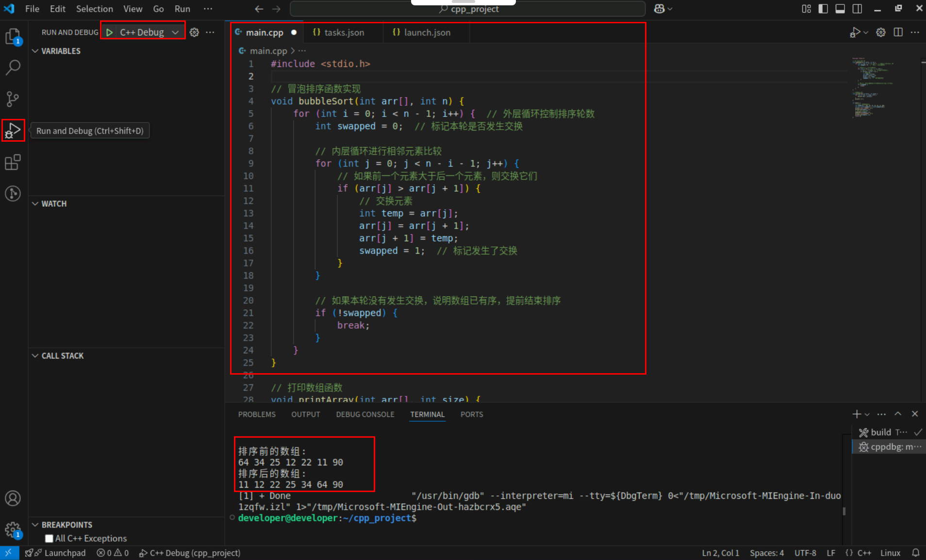926x560 pixels.
Task: Go forward in navigation history
Action: pos(276,9)
